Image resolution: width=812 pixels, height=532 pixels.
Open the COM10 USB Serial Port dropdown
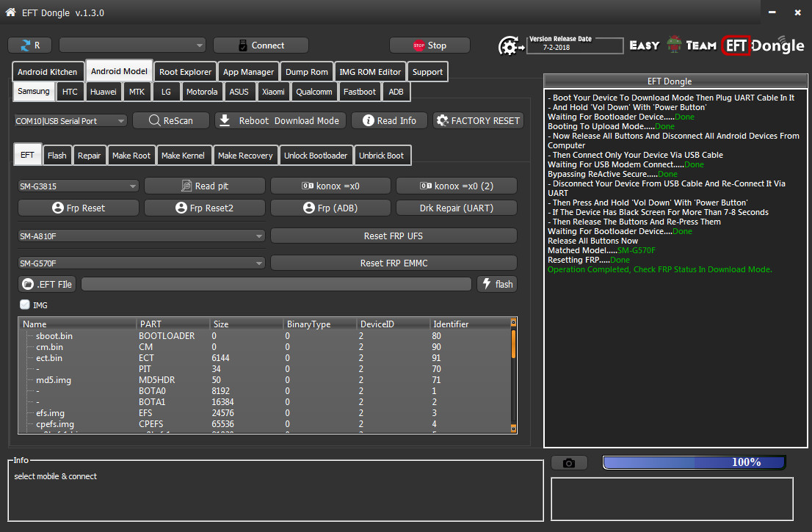(x=70, y=120)
